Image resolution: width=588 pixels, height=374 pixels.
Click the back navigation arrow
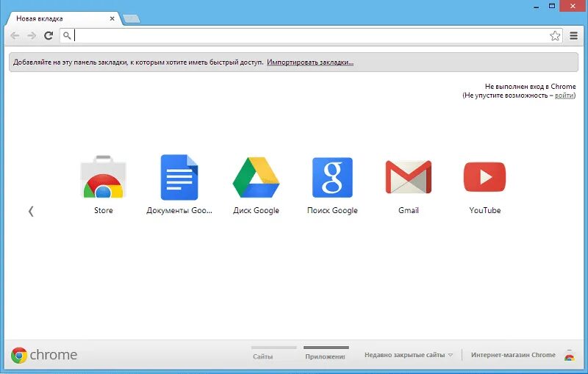15,35
